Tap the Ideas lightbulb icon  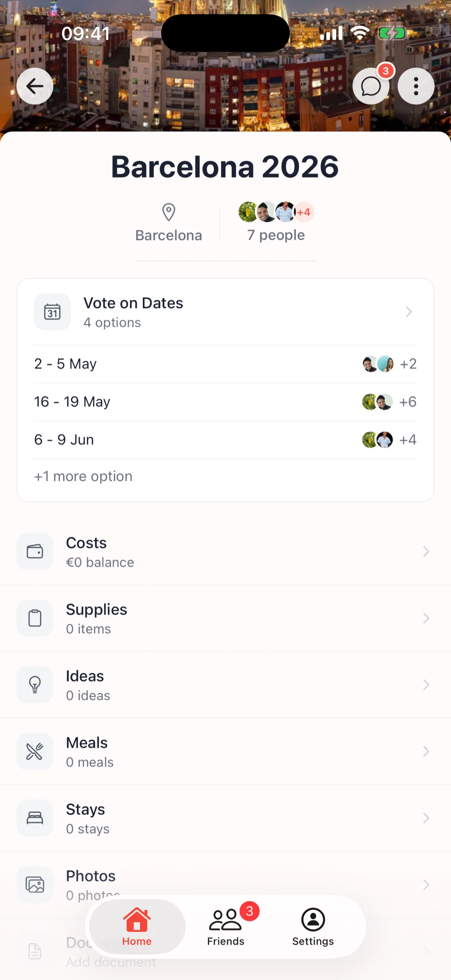pyautogui.click(x=35, y=685)
